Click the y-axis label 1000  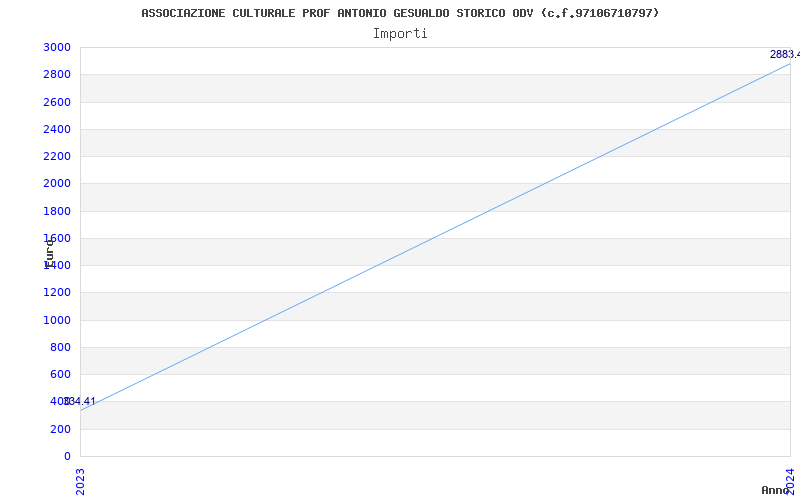(x=57, y=320)
